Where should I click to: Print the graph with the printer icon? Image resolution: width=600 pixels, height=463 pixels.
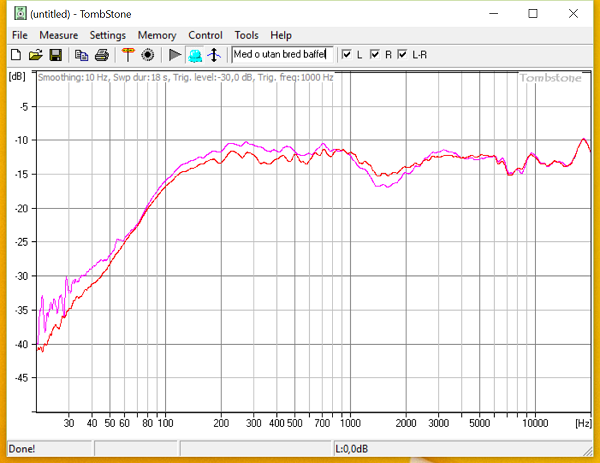101,55
